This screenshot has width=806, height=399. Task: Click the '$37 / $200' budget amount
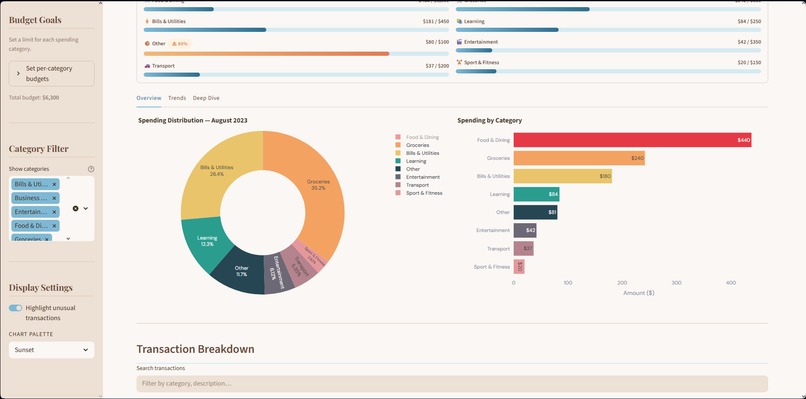coord(436,66)
